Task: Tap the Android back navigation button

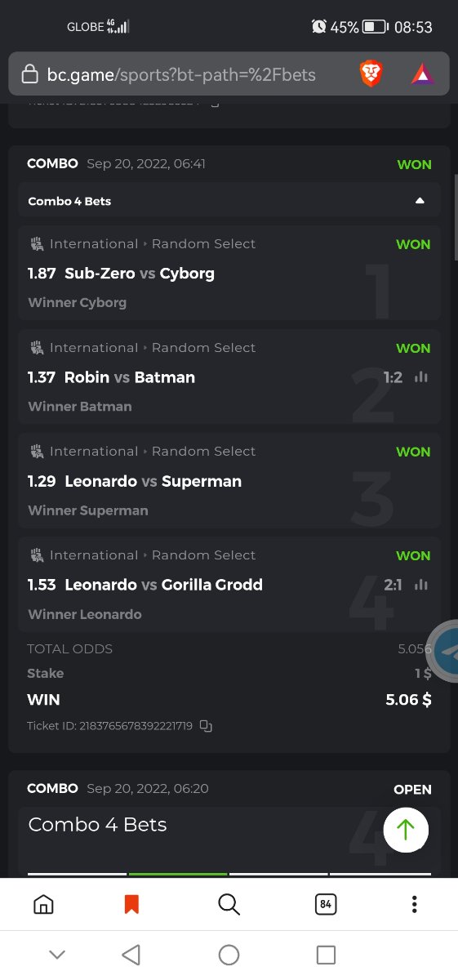Action: (131, 955)
